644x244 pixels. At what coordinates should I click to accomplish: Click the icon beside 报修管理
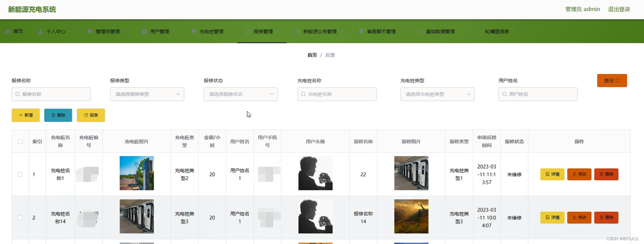tap(248, 32)
